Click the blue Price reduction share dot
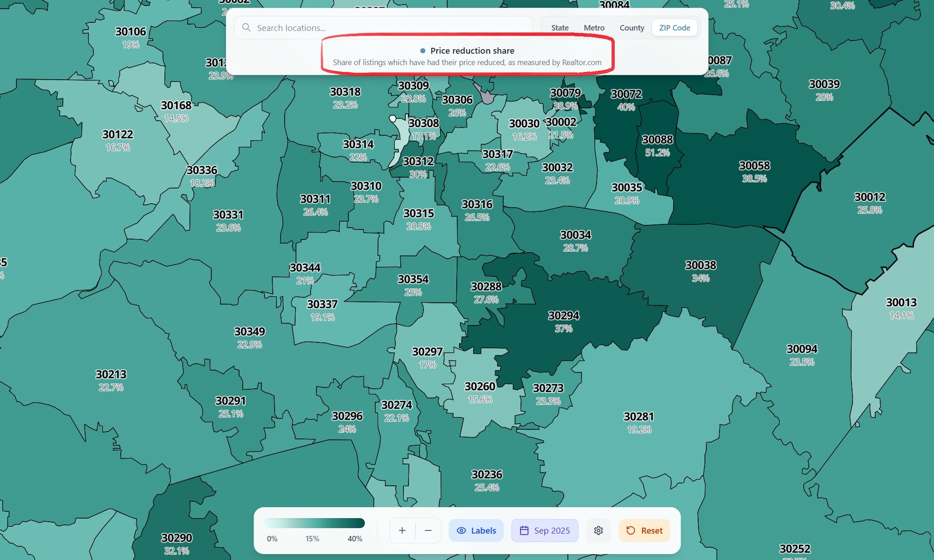This screenshot has width=934, height=560. click(x=423, y=51)
